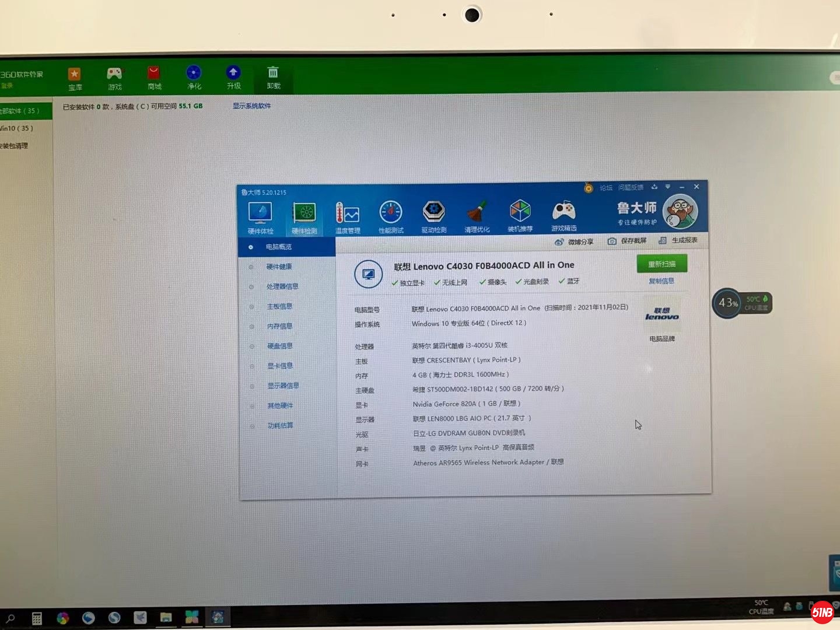This screenshot has width=840, height=630.
Task: Click the 网卡 value Atheros AR9565
Action: point(488,462)
